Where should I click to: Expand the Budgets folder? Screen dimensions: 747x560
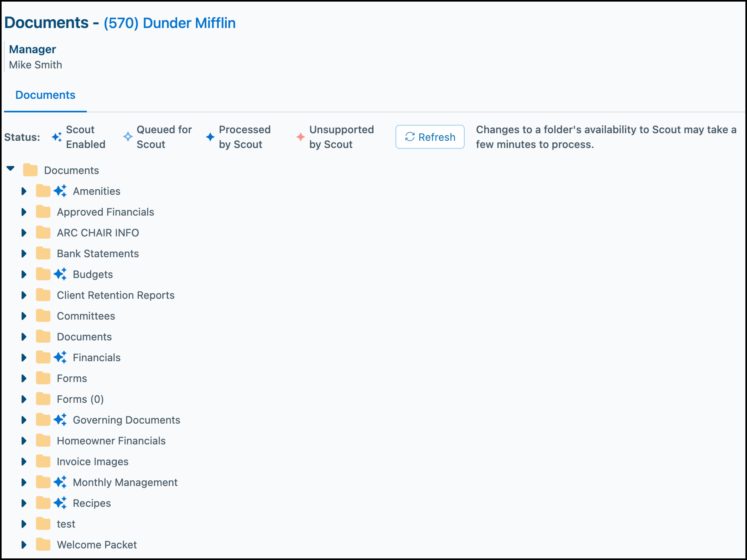tap(24, 274)
